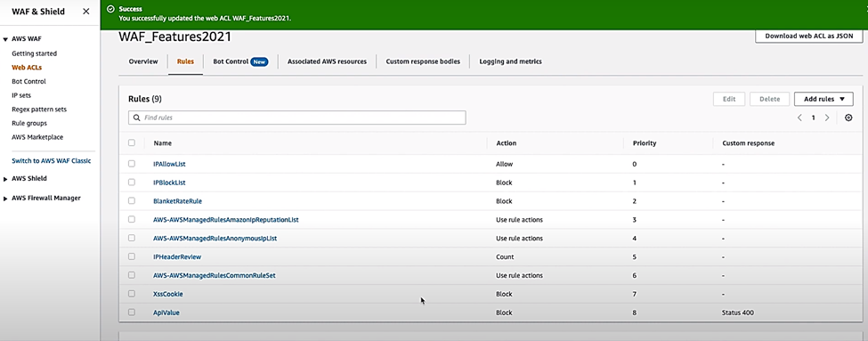Click the success checkmark icon in the banner
The height and width of the screenshot is (341, 868).
[x=110, y=9]
